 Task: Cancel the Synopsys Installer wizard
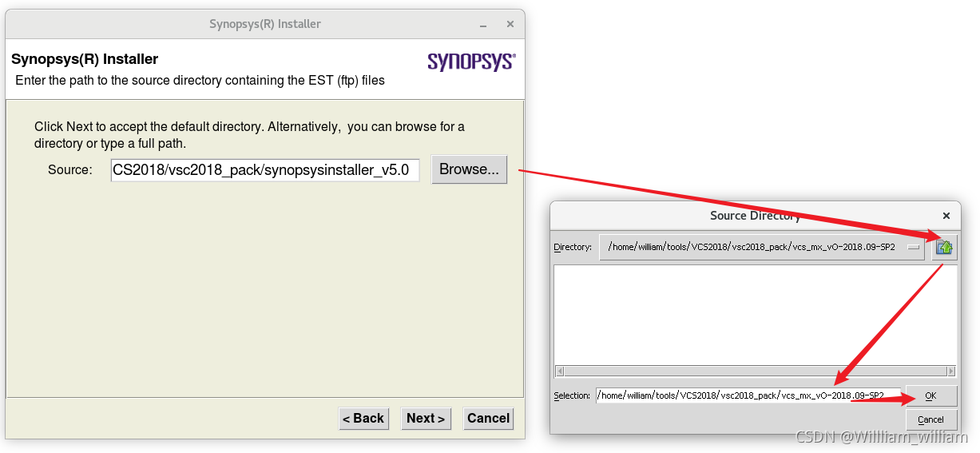pos(488,418)
